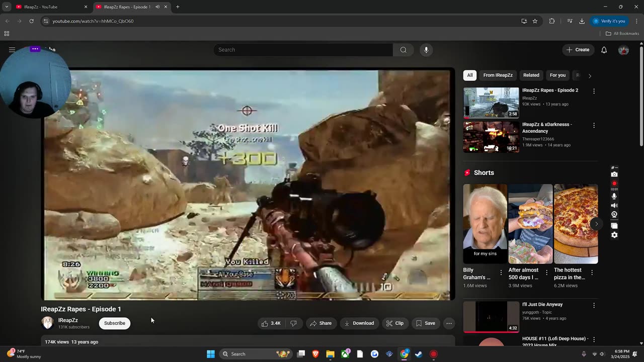The height and width of the screenshot is (362, 644).
Task: Open the media control icon in toolbar
Action: point(570,21)
